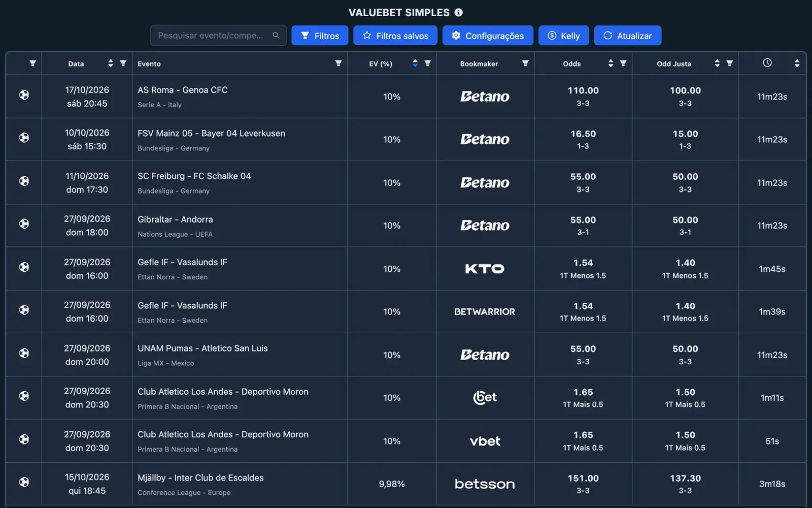Open the Data column filter funnel

[123, 63]
